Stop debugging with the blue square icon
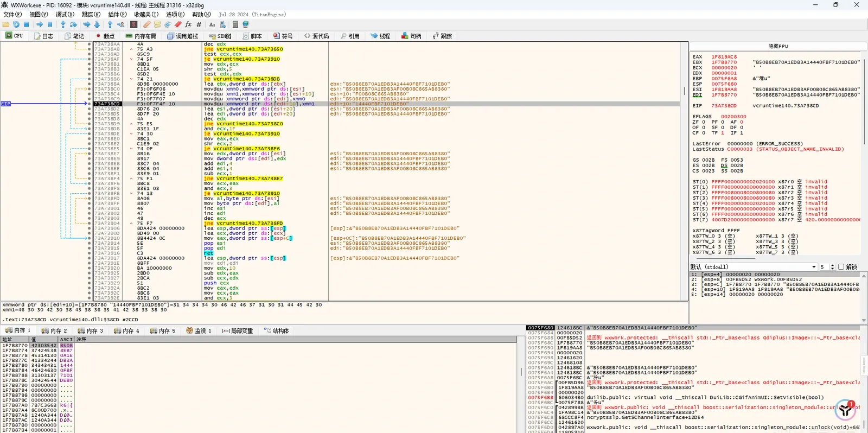Screen dimensions: 868x433 click(27, 24)
